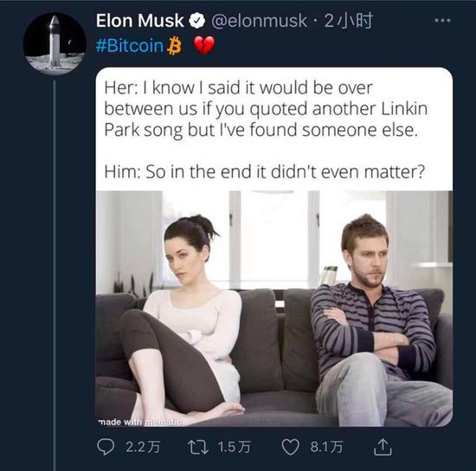476x471 pixels.
Task: Click the broken heart emoji
Action: [204, 46]
